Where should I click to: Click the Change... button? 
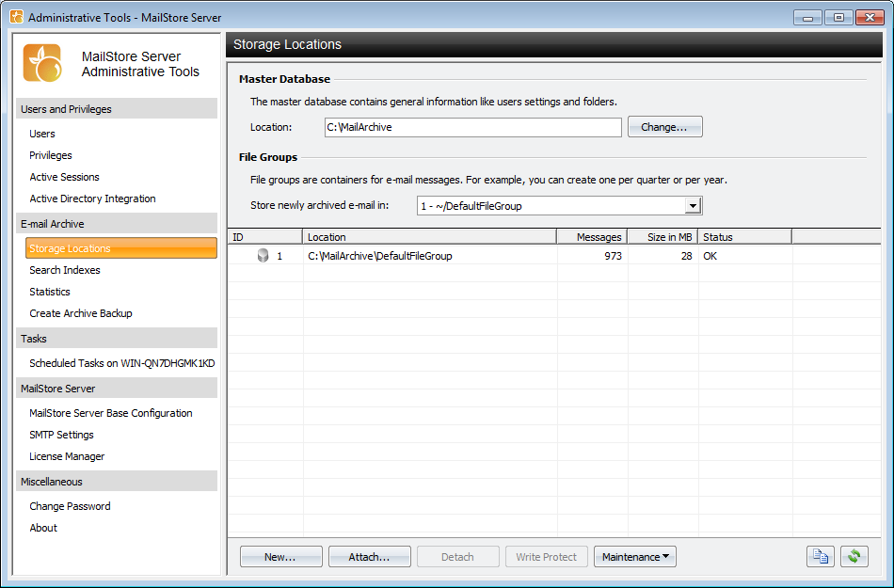664,127
